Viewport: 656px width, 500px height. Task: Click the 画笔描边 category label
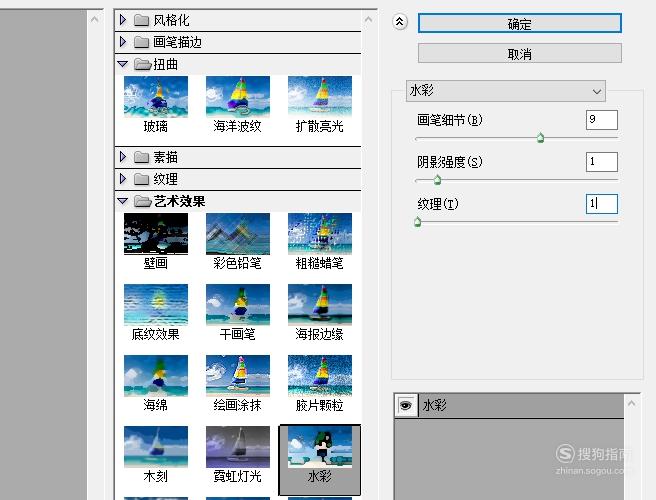[x=177, y=42]
